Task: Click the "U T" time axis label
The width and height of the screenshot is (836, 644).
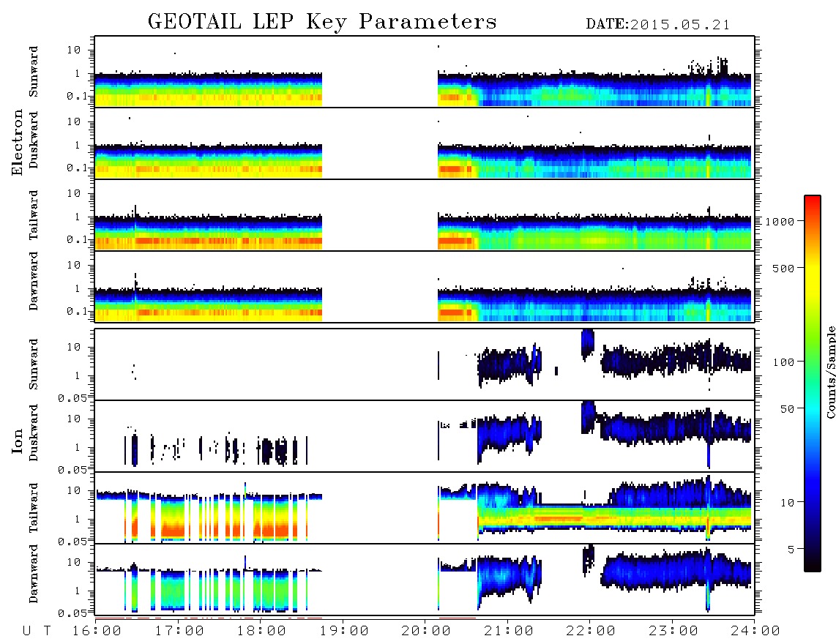Action: click(x=37, y=632)
